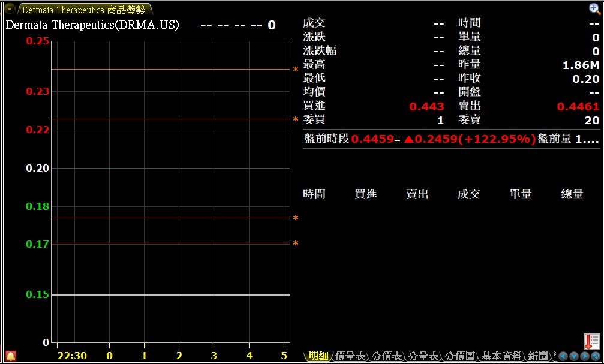Open the 價量表 tab
The height and width of the screenshot is (364, 604).
[350, 356]
